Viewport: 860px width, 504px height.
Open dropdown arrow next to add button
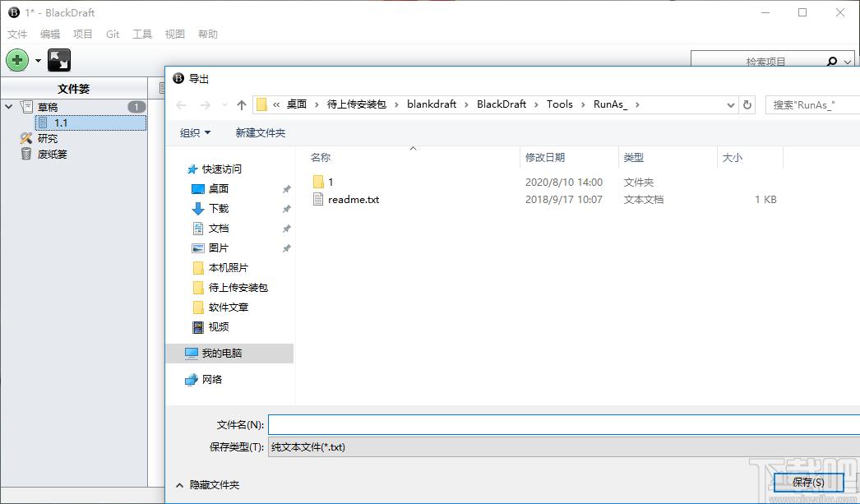coord(38,61)
